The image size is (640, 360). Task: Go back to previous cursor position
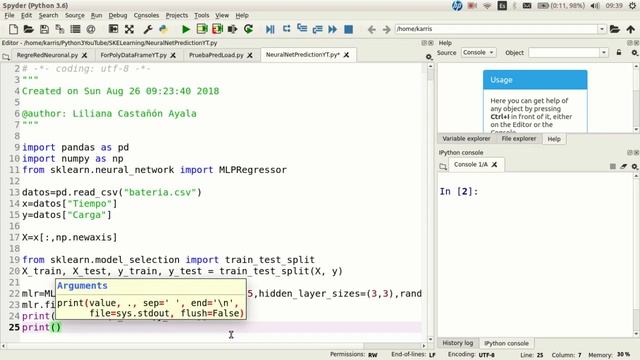click(371, 29)
